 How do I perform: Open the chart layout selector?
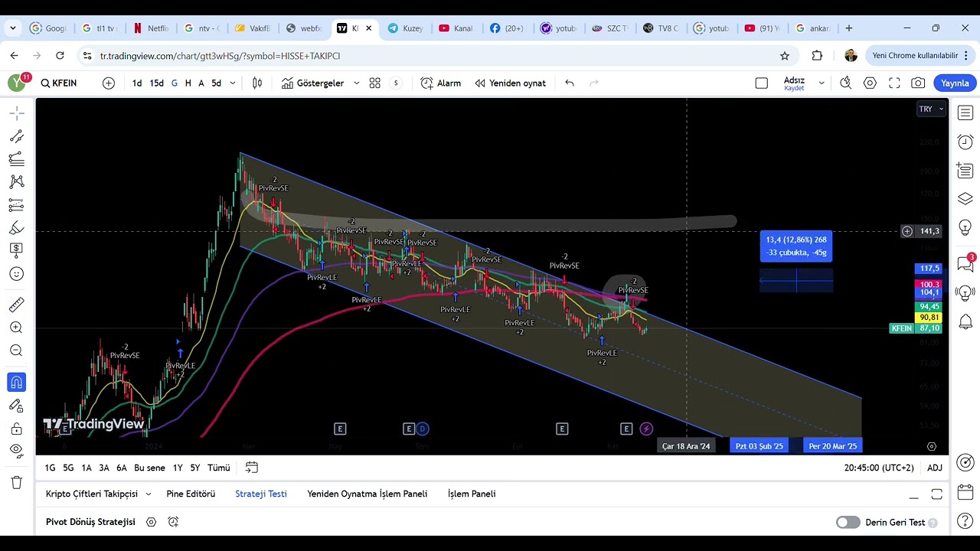coord(762,83)
